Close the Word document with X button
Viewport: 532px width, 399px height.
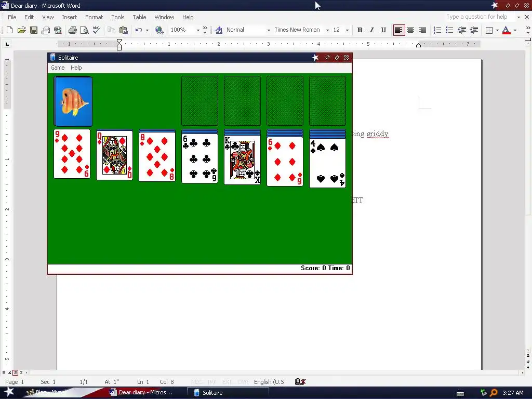click(x=527, y=17)
